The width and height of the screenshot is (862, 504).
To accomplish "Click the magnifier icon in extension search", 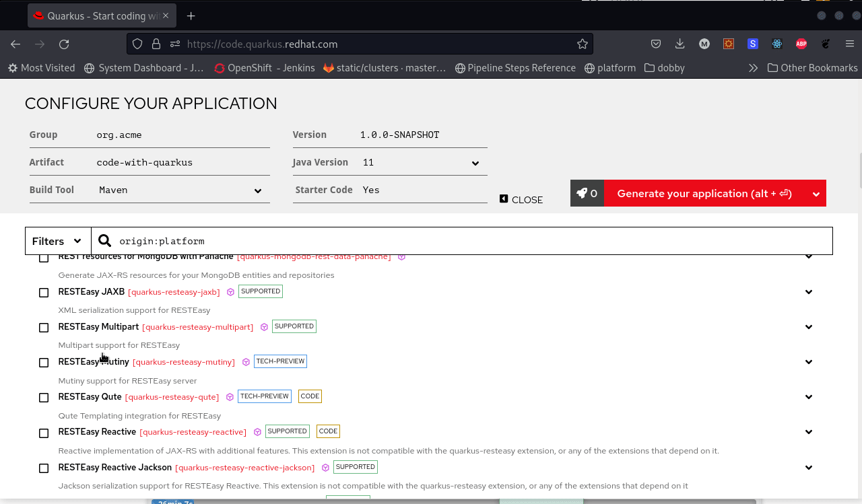I will [104, 241].
